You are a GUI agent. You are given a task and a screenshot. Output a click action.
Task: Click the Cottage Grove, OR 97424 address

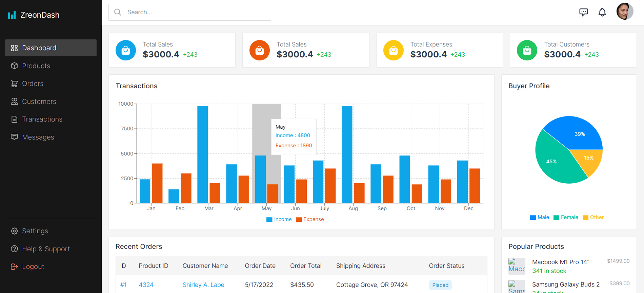pyautogui.click(x=372, y=285)
